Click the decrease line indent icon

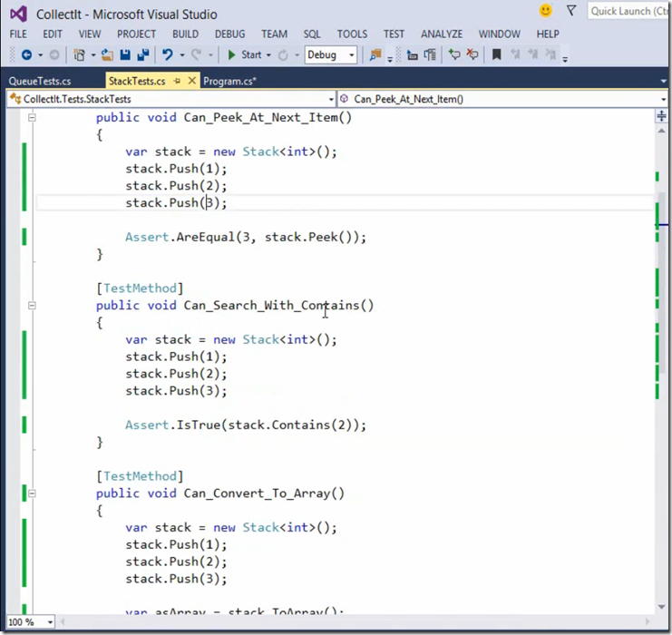pos(413,54)
